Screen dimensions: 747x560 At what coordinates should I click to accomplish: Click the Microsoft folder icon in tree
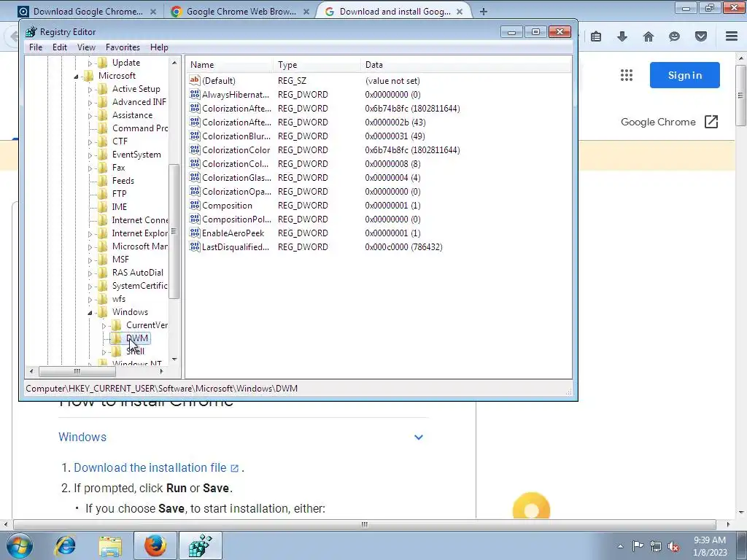point(88,76)
